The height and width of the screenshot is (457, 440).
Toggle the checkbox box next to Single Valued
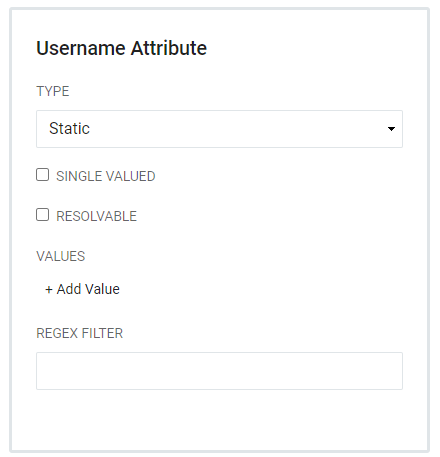point(42,175)
